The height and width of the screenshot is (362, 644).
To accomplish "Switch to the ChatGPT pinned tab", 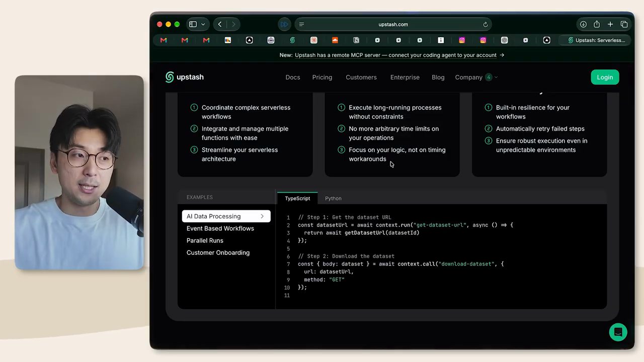I will (x=504, y=40).
